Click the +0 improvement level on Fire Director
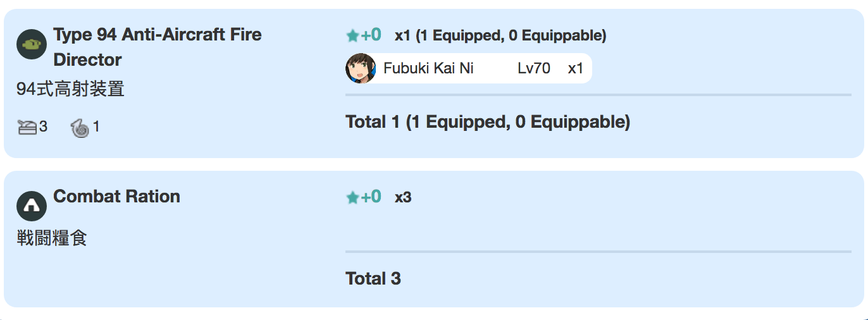Viewport: 868px width, 320px height. pos(371,35)
